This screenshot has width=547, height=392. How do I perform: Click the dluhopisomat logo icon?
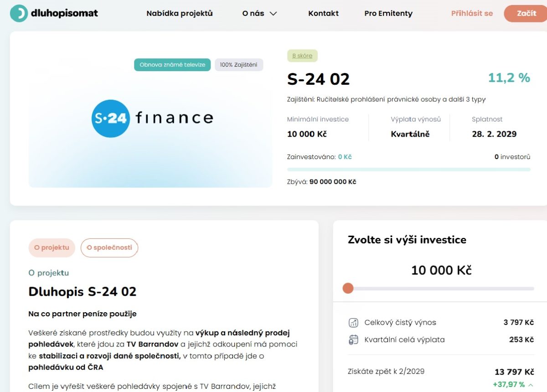[19, 13]
